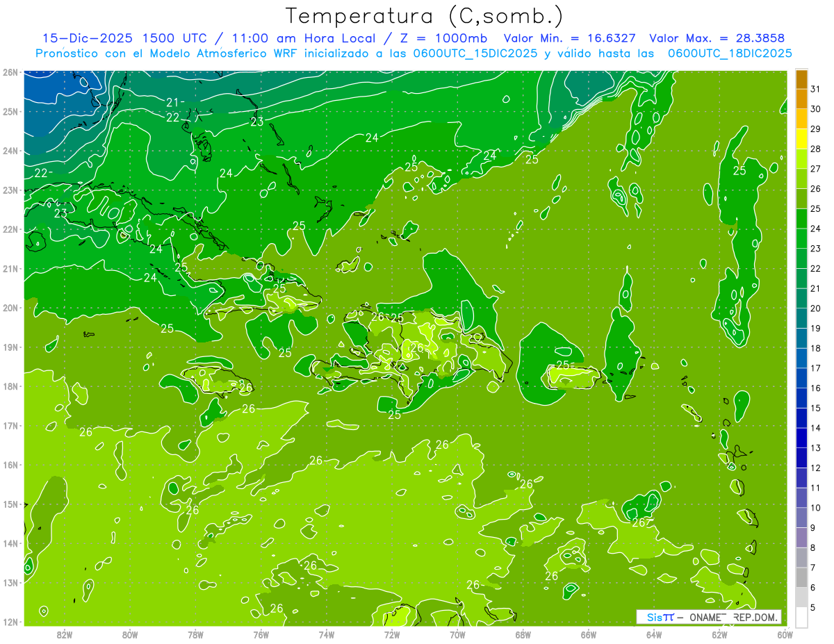This screenshot has width=834, height=644.
Task: Click the 16N latitude axis label
Action: pyautogui.click(x=10, y=465)
